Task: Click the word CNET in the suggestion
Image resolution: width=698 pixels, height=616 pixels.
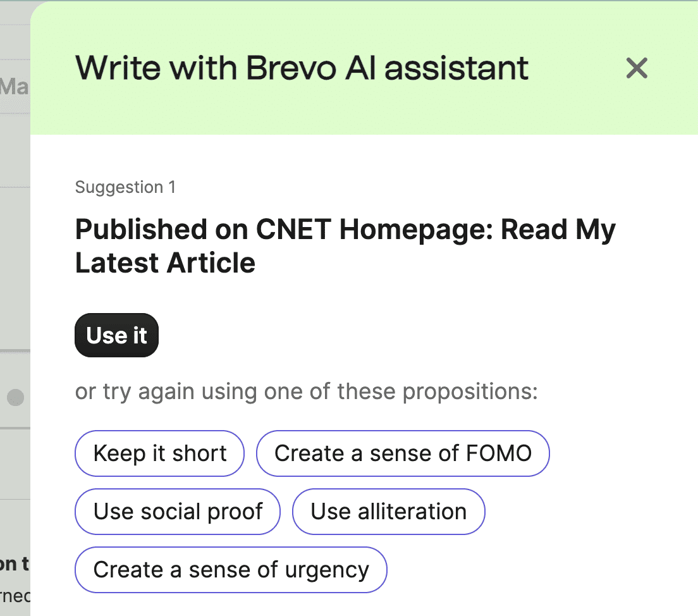Action: pyautogui.click(x=293, y=230)
